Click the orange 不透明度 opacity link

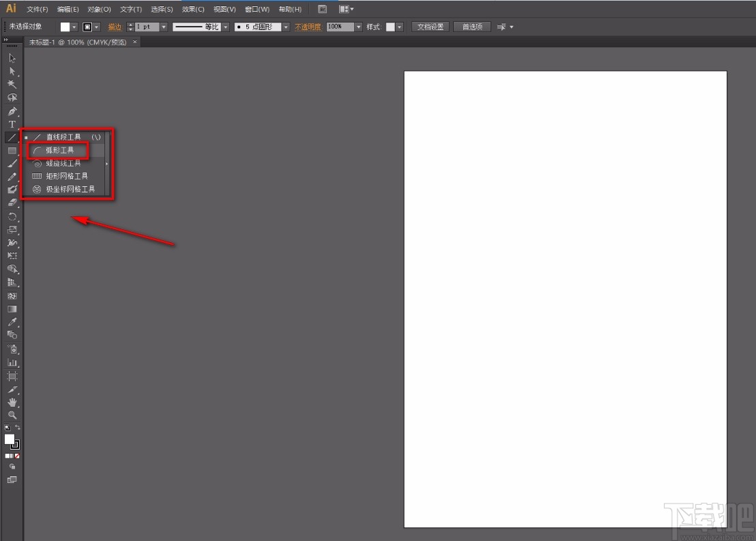pyautogui.click(x=308, y=27)
